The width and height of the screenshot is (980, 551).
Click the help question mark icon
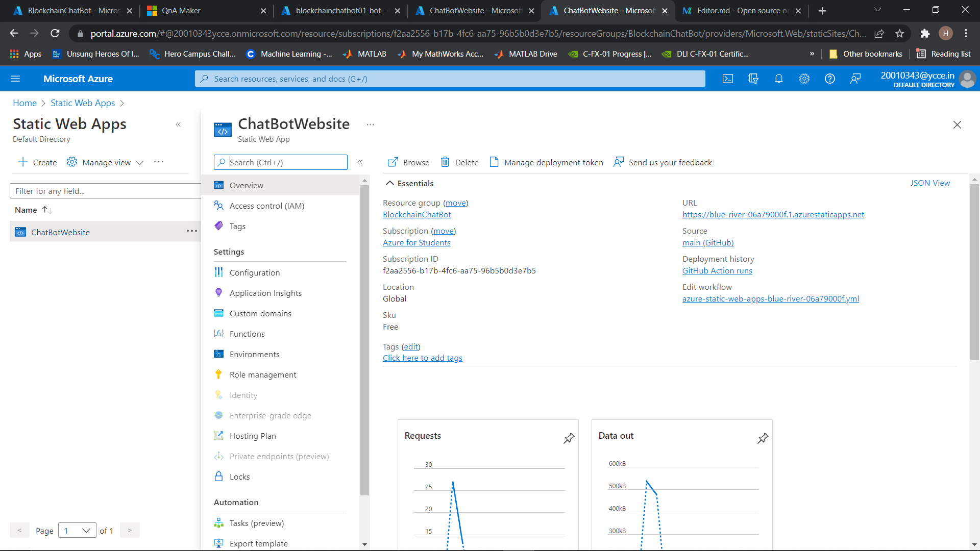pyautogui.click(x=830, y=79)
